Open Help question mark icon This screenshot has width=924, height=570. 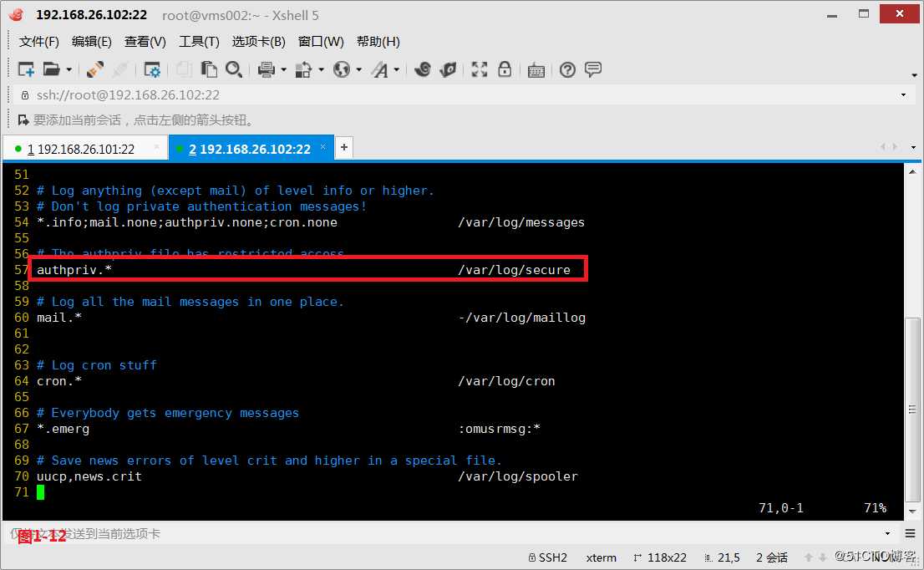567,70
